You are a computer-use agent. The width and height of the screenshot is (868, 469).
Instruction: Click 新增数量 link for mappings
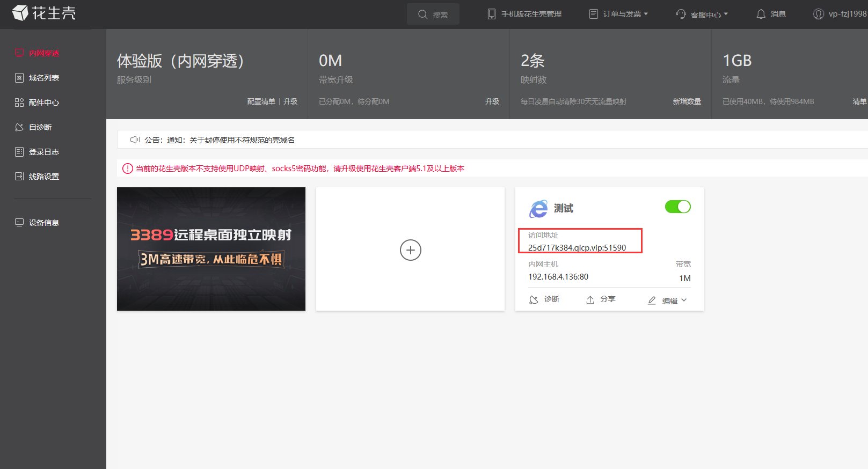click(687, 101)
